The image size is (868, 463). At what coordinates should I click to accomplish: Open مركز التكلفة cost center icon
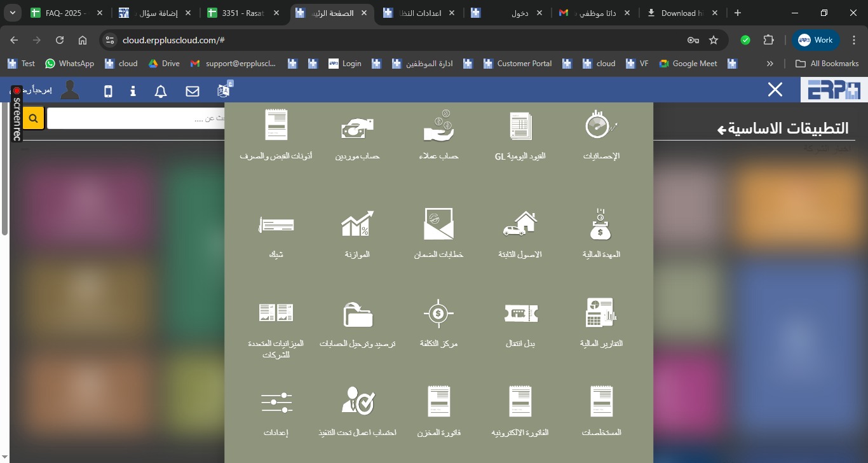pos(438,314)
